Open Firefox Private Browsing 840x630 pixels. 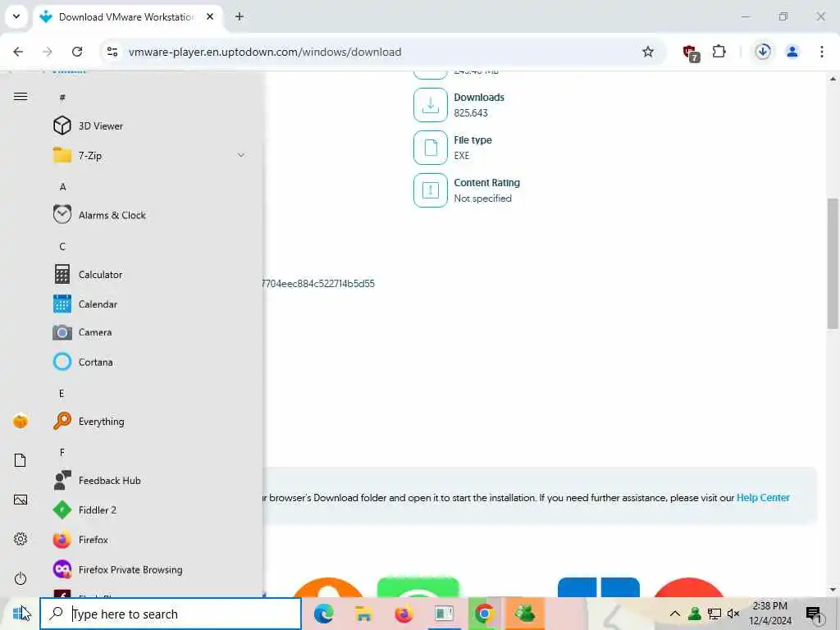pyautogui.click(x=150, y=569)
